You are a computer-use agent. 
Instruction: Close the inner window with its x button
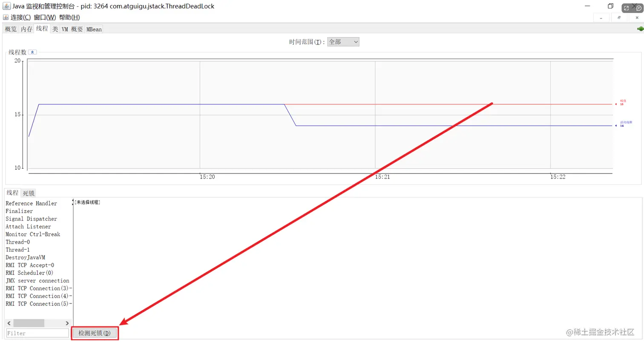[636, 18]
